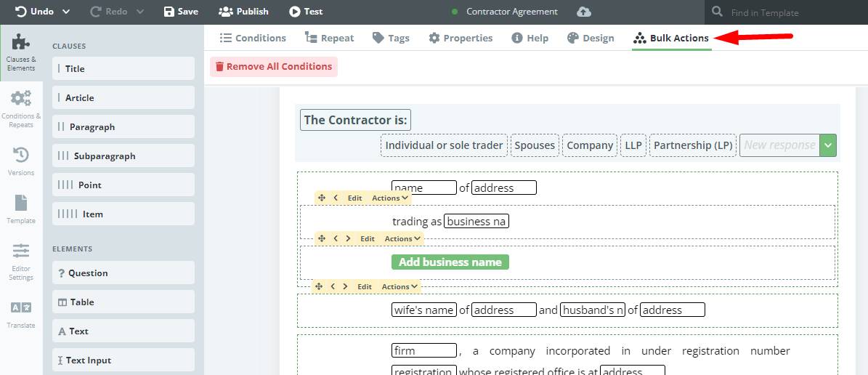Click the cloud upload icon

pos(583,12)
